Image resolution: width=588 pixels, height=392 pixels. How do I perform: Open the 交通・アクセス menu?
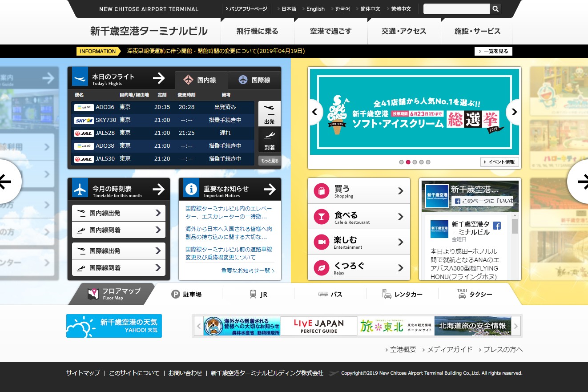pyautogui.click(x=404, y=31)
